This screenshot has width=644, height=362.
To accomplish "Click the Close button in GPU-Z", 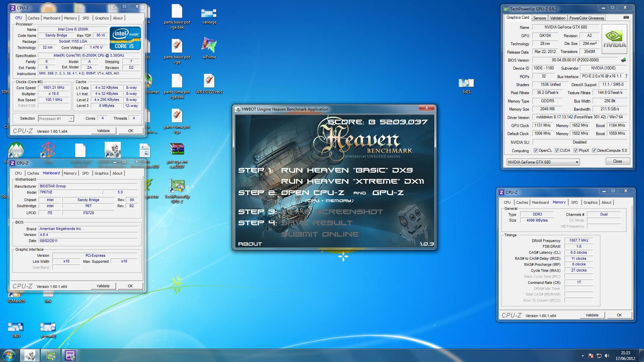I will pyautogui.click(x=618, y=161).
